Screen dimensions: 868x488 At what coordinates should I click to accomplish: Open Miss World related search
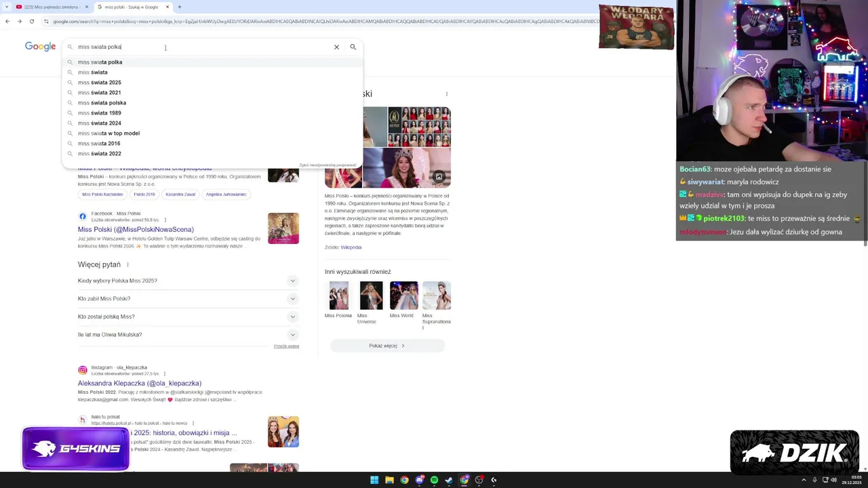point(403,300)
